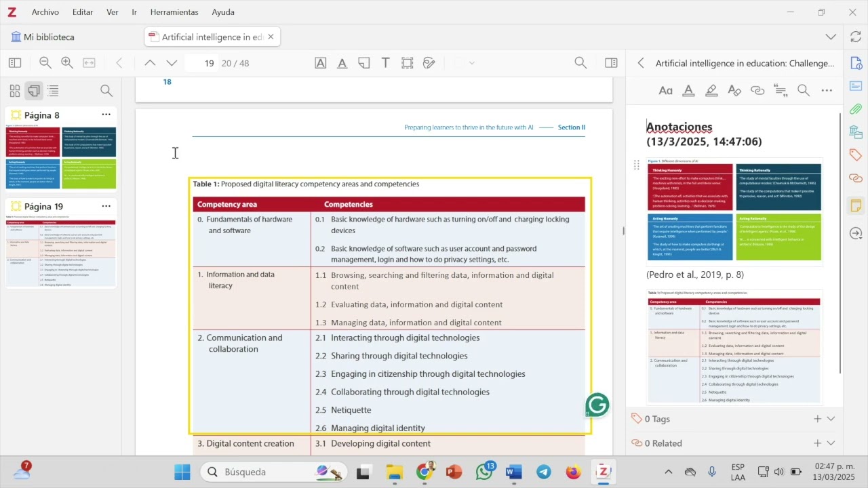
Task: Show hidden system tray icons
Action: click(668, 472)
